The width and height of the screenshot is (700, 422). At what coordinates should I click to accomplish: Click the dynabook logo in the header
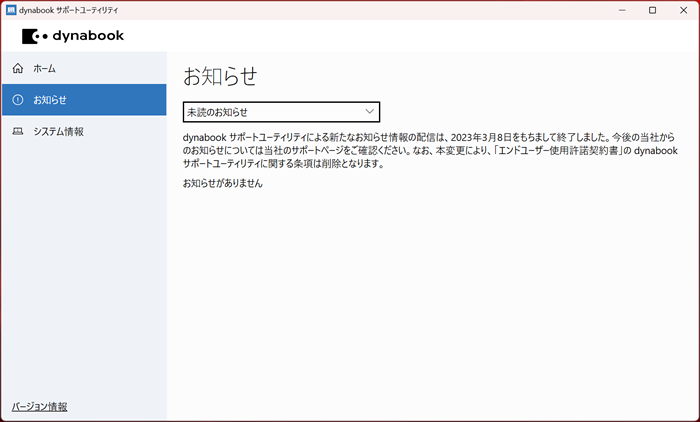click(73, 36)
